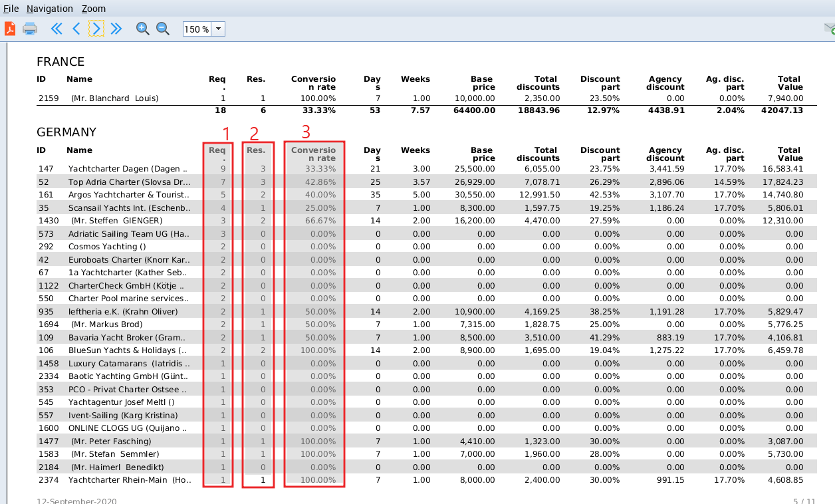This screenshot has width=835, height=504.
Task: Go to the previous page
Action: pyautogui.click(x=76, y=29)
